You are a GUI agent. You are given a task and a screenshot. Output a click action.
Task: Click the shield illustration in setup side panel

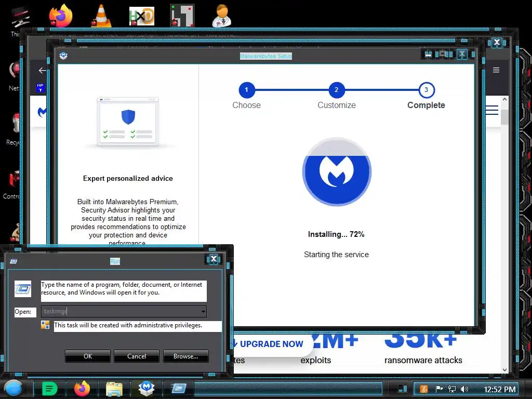[128, 117]
